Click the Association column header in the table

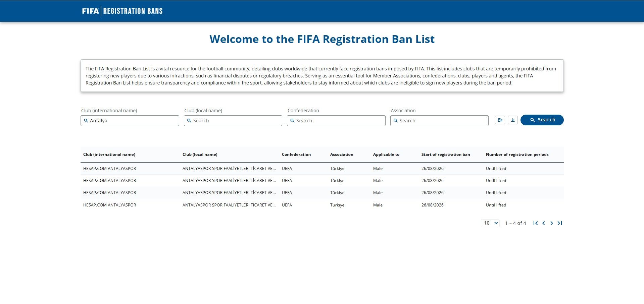[x=342, y=155]
